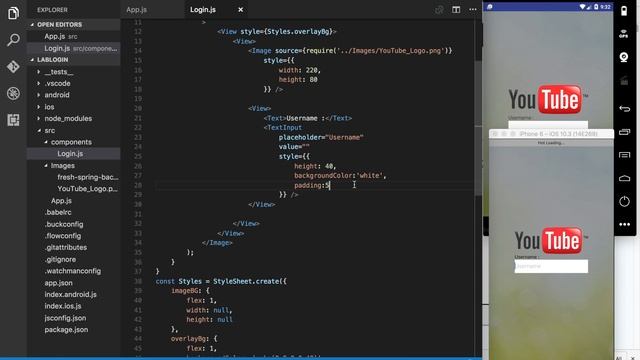Viewport: 640px width, 360px height.
Task: Click the YouTube logo in Android emulator
Action: click(548, 99)
